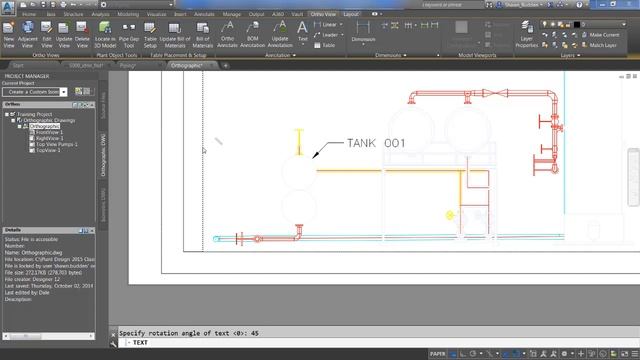Select FrontView-1 in project tree
The image size is (640, 360).
pos(49,132)
